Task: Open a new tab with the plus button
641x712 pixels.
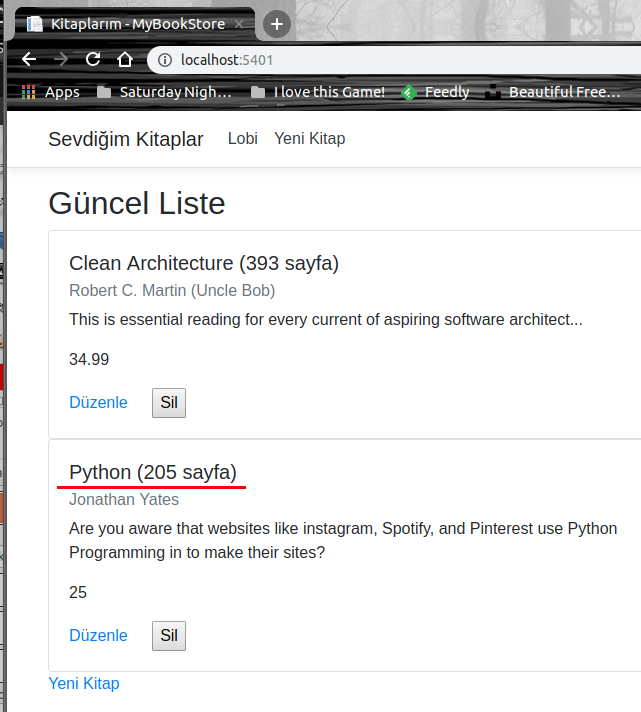Action: click(x=277, y=23)
